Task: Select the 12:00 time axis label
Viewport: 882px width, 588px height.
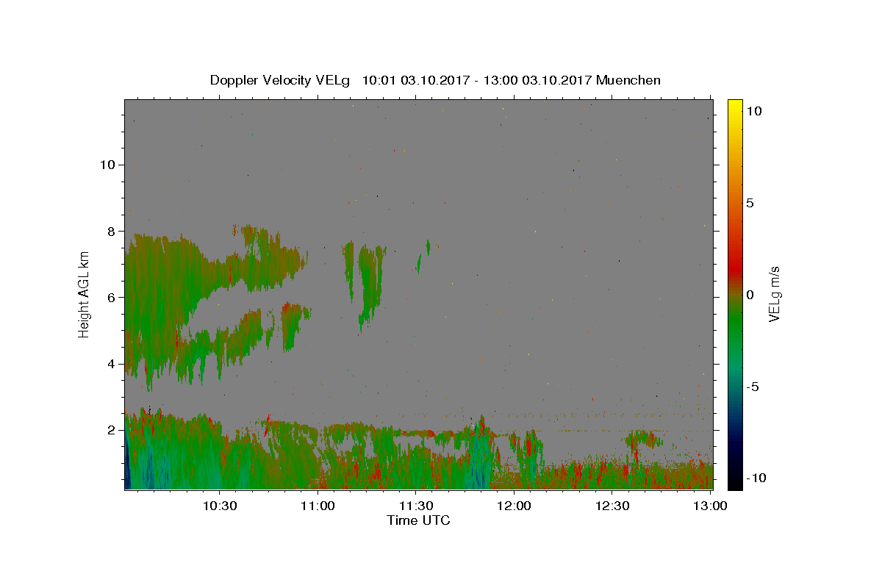Action: pyautogui.click(x=514, y=506)
